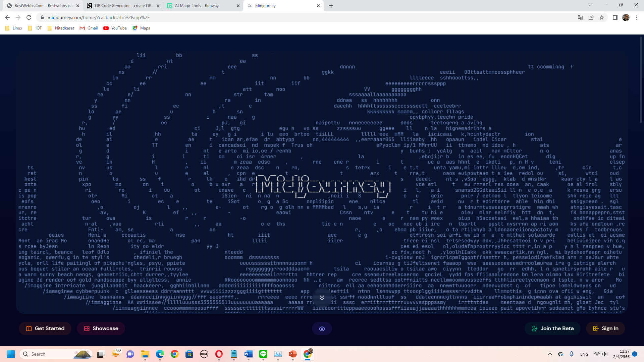Bookmark this page with the star icon
The image size is (644, 362).
coord(602,17)
